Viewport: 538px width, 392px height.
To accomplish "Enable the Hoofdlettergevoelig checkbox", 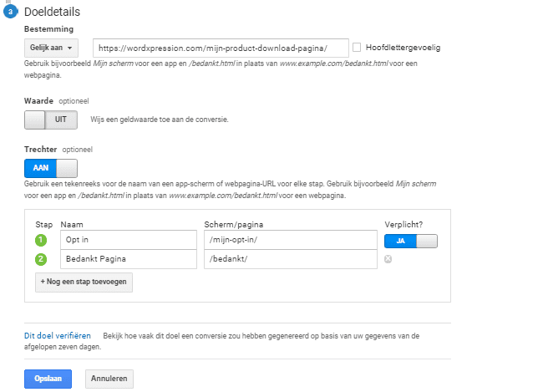I will [357, 48].
